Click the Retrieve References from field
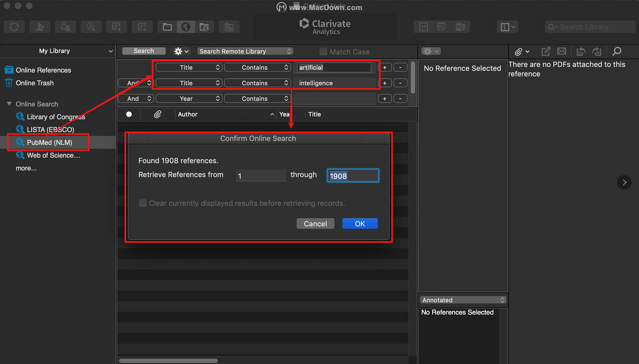 click(261, 176)
